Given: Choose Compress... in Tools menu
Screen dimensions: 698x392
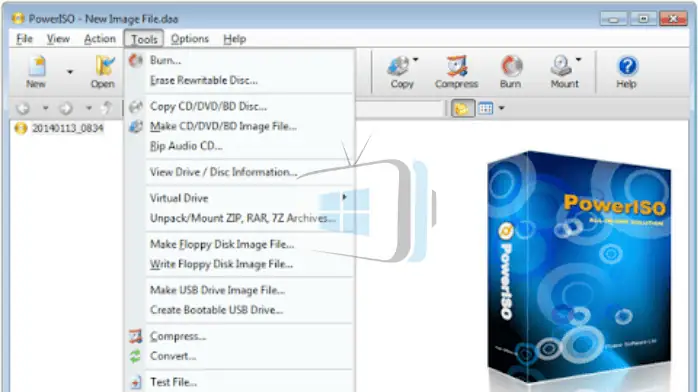Looking at the screenshot, I should pyautogui.click(x=240, y=336).
